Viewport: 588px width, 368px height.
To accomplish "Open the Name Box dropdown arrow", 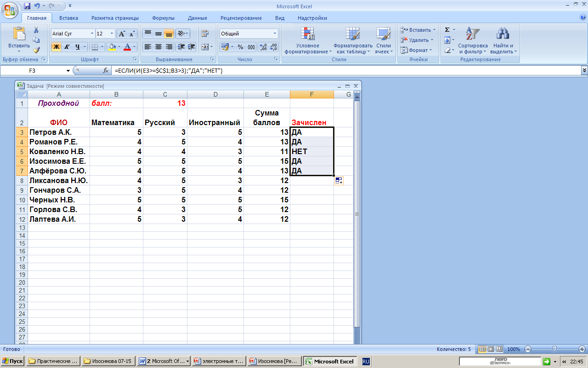I will coord(68,71).
